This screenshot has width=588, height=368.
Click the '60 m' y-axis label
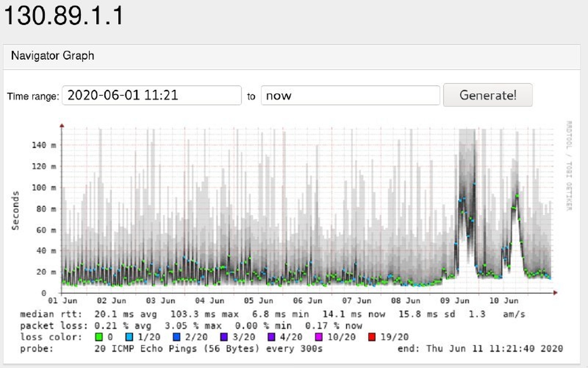(46, 230)
